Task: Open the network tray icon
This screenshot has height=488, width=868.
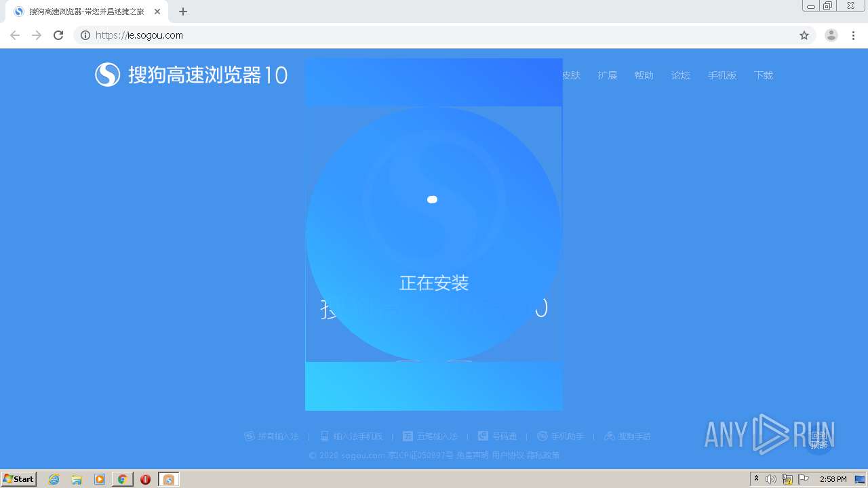Action: [x=787, y=479]
